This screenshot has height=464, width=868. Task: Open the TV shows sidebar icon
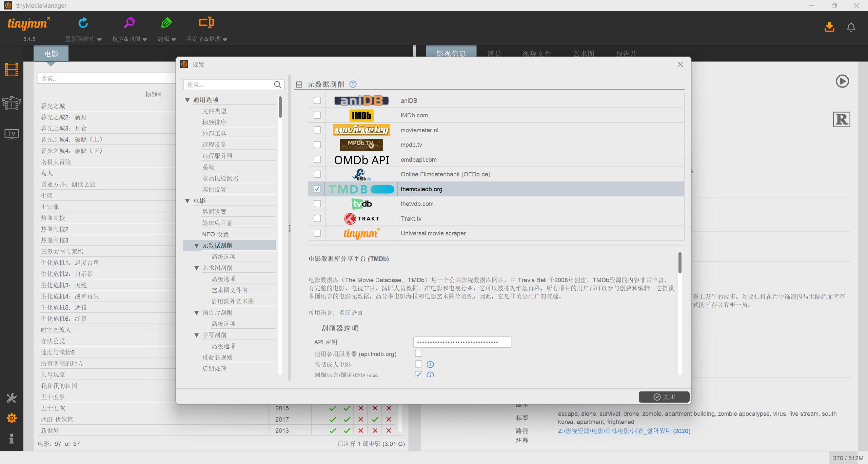12,134
